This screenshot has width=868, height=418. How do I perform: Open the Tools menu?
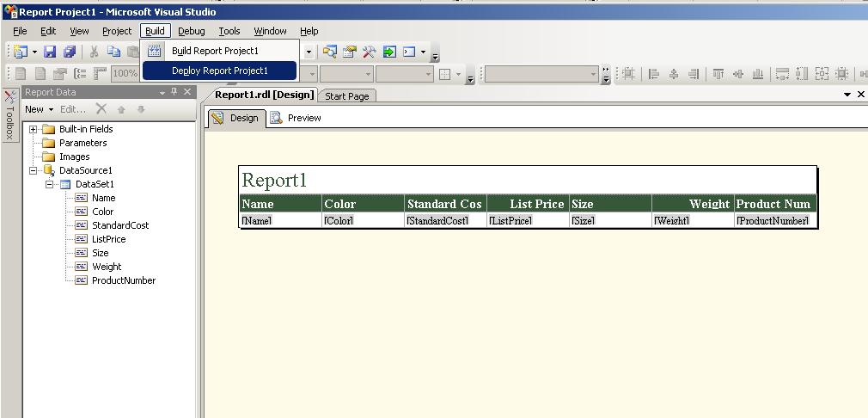229,31
